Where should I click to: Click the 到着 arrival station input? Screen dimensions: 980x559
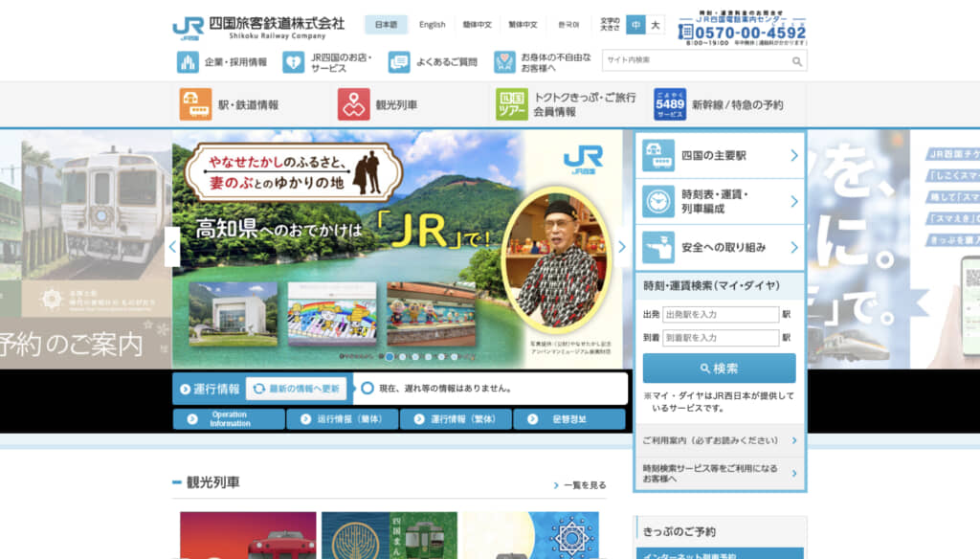(721, 338)
